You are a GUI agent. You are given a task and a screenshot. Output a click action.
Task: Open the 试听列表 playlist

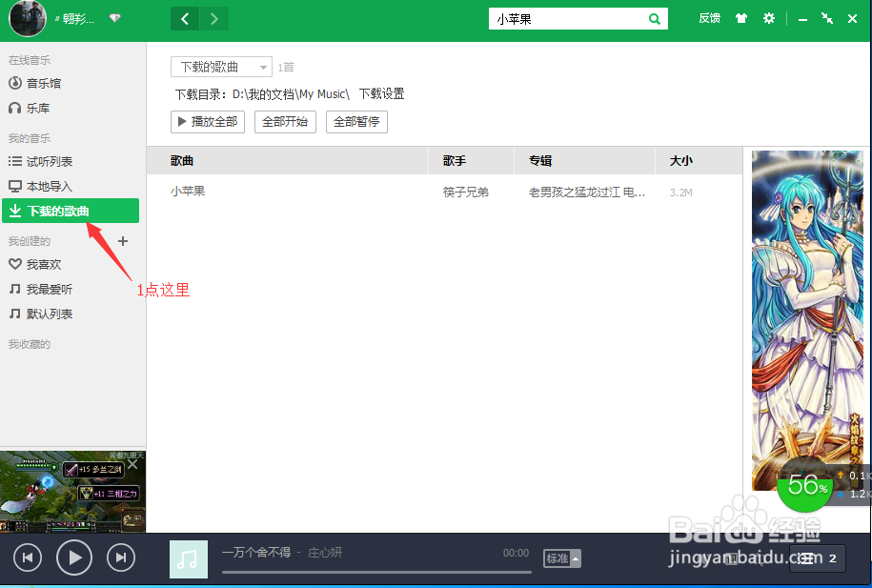46,161
